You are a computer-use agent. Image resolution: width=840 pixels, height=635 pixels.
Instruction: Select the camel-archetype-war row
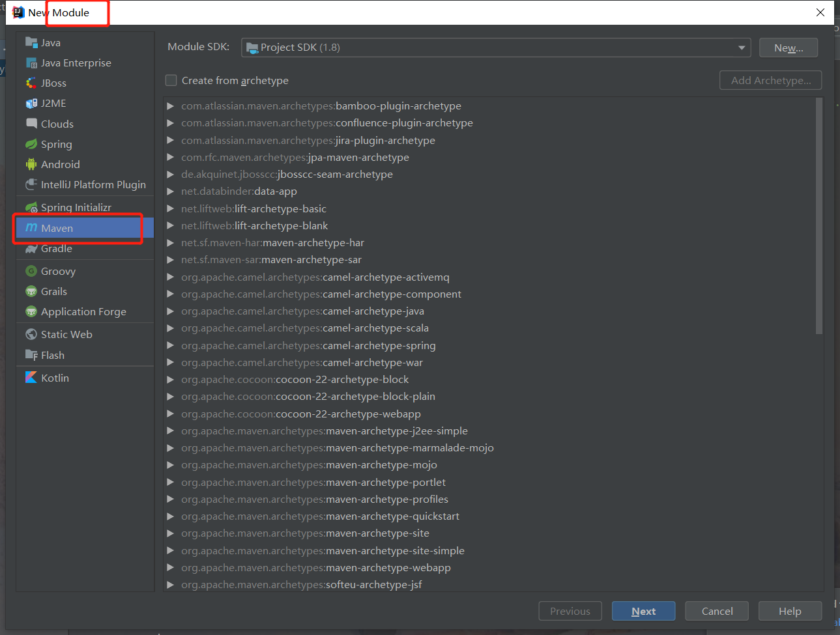pos(489,362)
